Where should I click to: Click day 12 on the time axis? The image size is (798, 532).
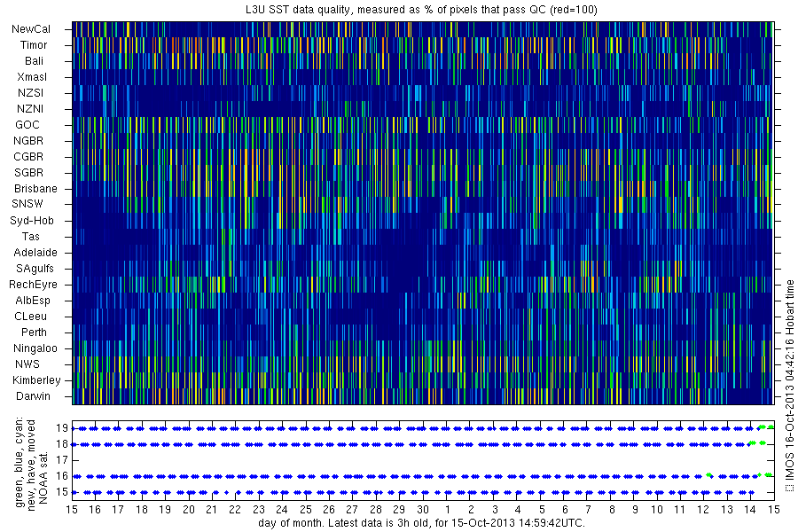pos(704,510)
